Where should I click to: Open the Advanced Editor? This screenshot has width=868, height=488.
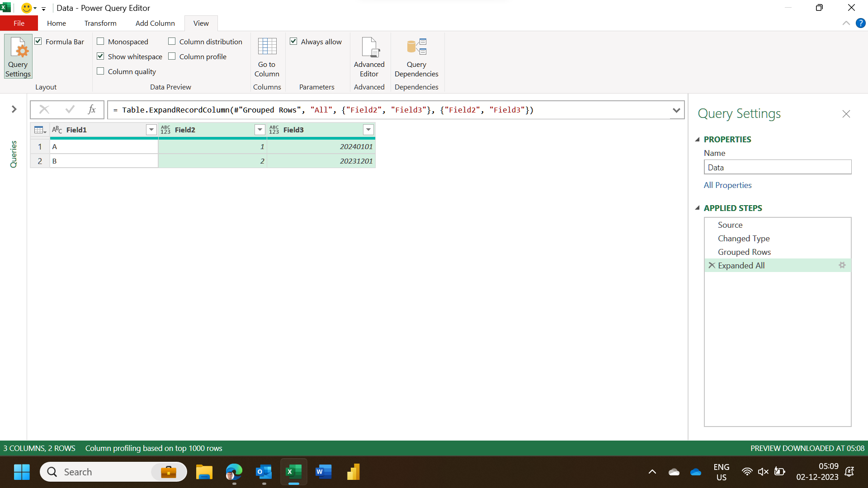tap(369, 56)
